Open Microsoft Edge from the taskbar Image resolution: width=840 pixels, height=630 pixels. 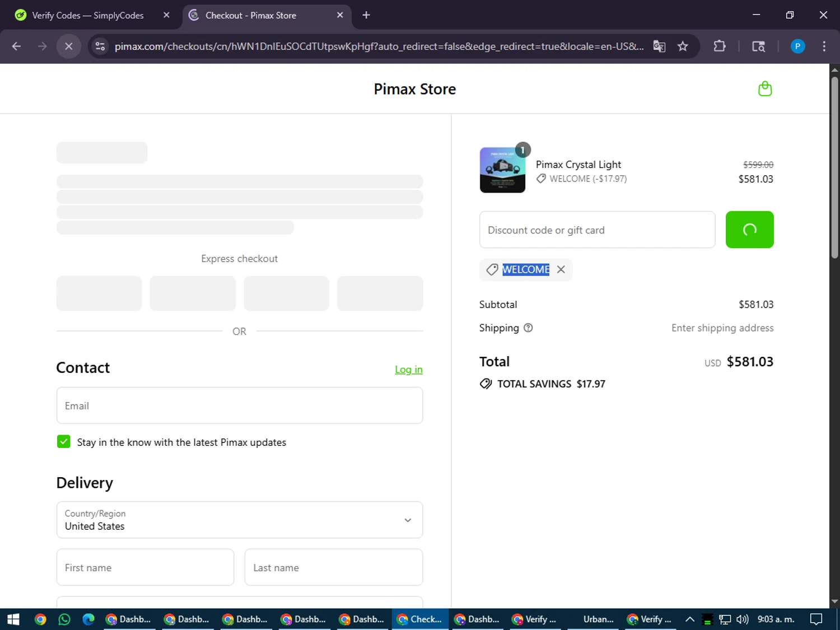88,619
